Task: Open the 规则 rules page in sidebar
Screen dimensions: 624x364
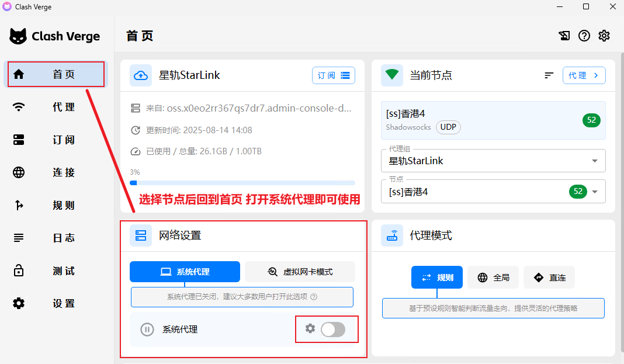Action: 56,205
